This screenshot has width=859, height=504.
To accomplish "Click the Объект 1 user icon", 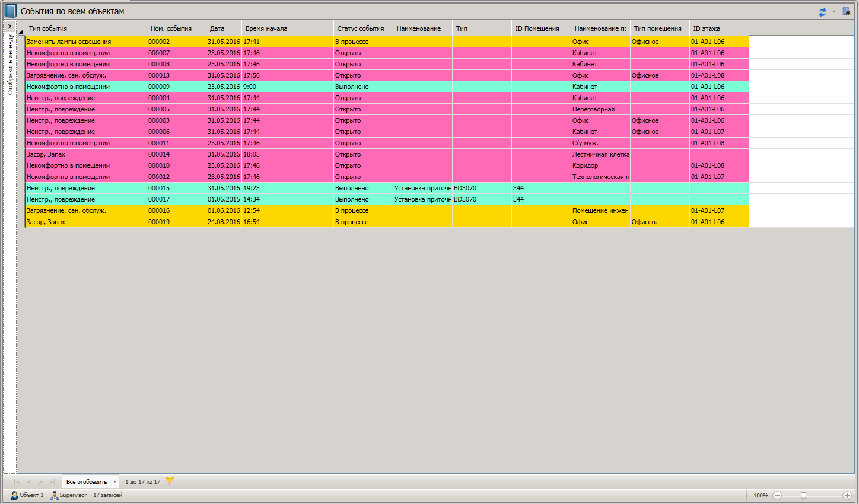I will 14,495.
